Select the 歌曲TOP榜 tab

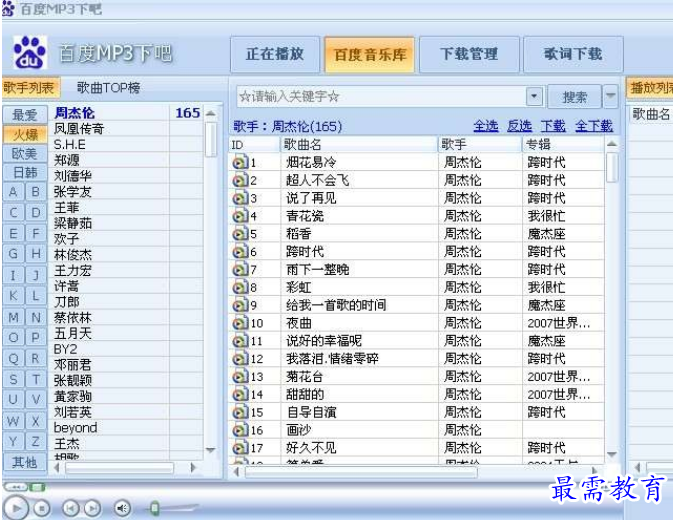(109, 88)
